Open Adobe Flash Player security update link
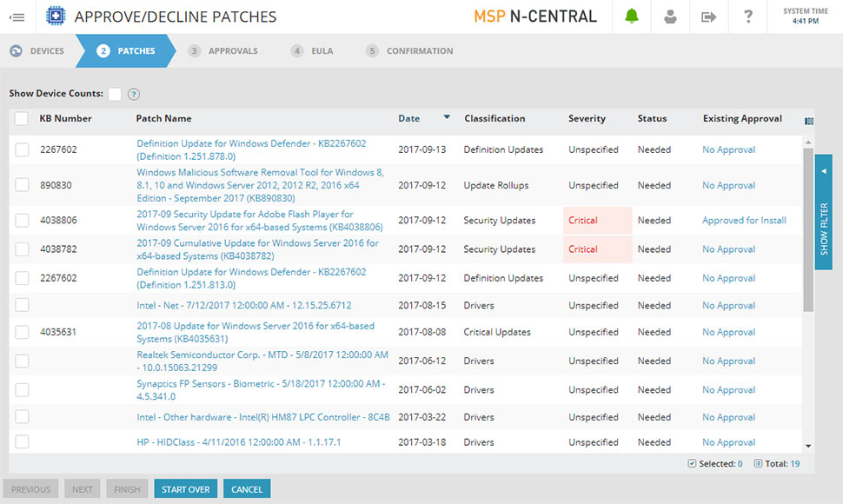The image size is (843, 504). pyautogui.click(x=260, y=221)
